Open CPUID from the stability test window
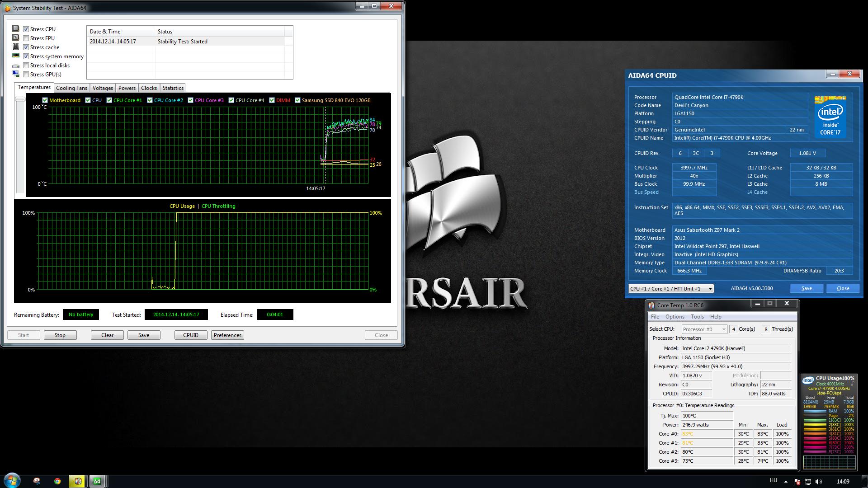 (x=191, y=335)
